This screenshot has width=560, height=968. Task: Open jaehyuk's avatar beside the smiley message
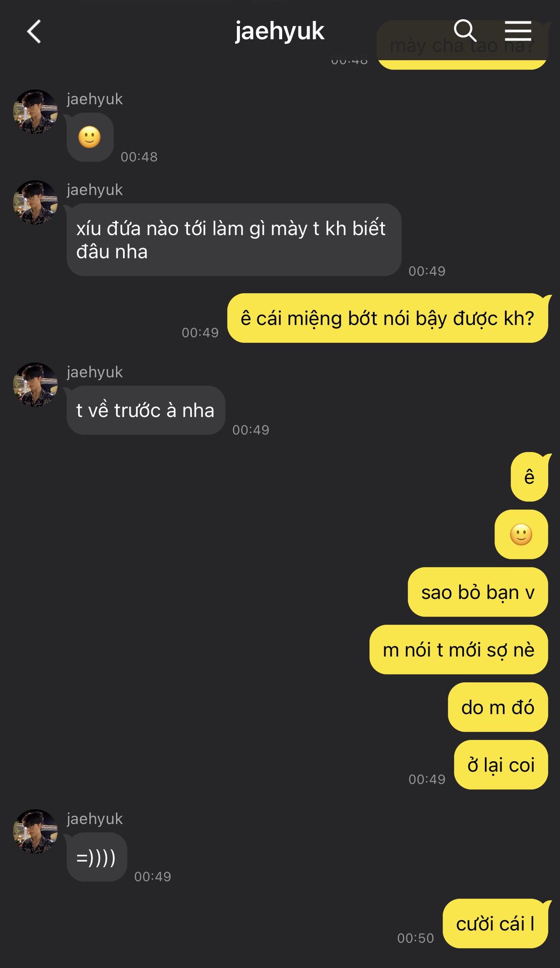tap(35, 112)
